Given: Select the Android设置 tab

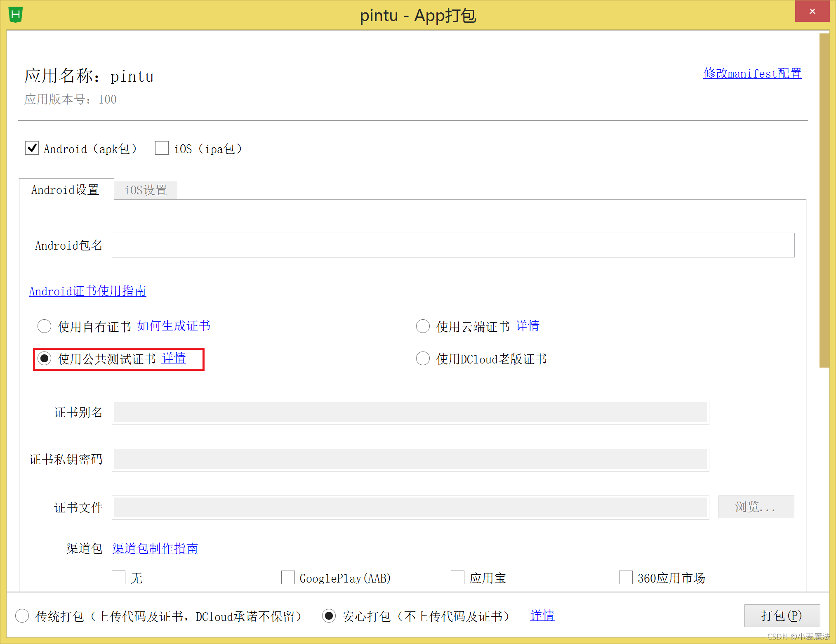Looking at the screenshot, I should coord(66,190).
